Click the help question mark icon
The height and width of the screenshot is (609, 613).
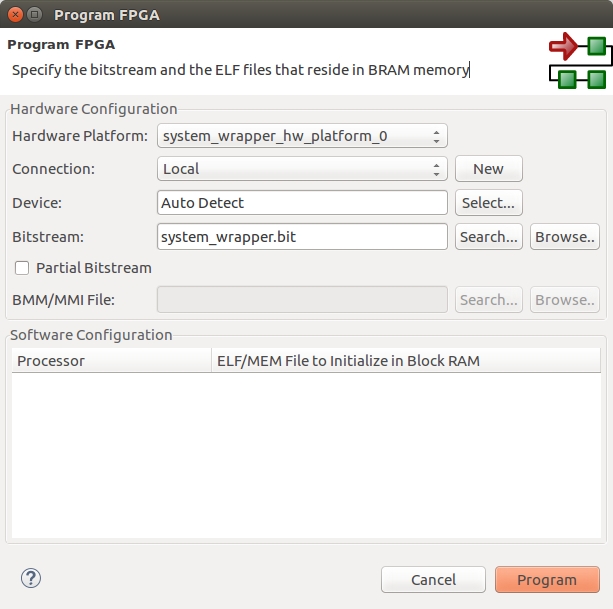coord(31,578)
